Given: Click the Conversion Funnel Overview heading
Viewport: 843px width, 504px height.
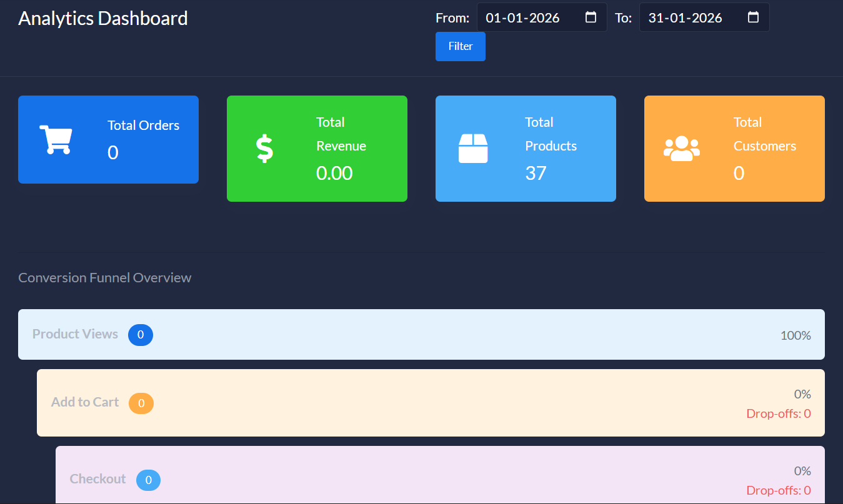Looking at the screenshot, I should coord(104,277).
